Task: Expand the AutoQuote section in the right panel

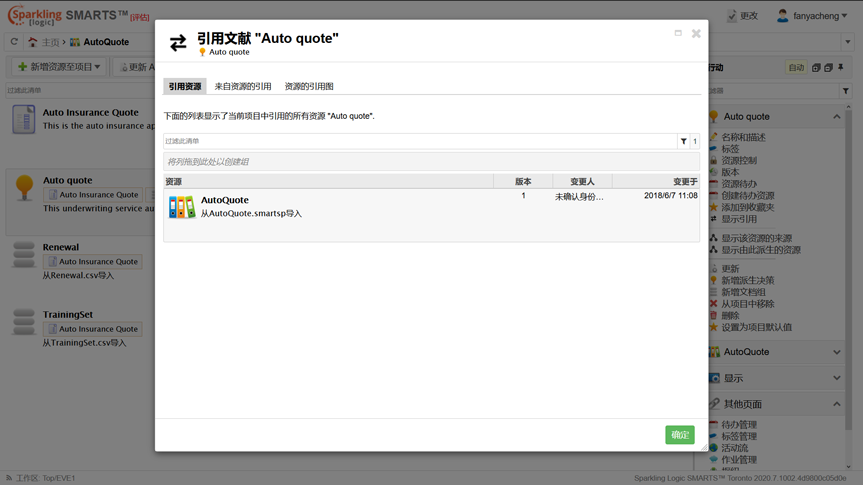Action: coord(836,352)
